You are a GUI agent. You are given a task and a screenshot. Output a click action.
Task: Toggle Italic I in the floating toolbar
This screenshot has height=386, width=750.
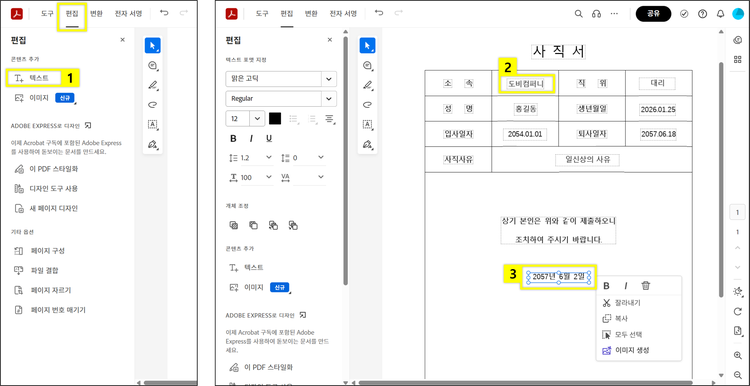pyautogui.click(x=626, y=286)
